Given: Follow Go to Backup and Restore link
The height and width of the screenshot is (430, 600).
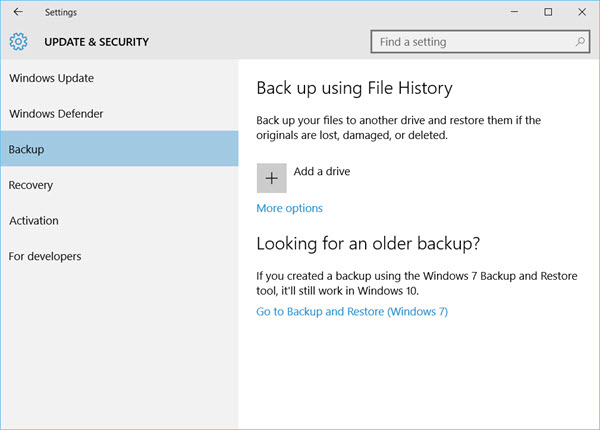Looking at the screenshot, I should pyautogui.click(x=352, y=312).
